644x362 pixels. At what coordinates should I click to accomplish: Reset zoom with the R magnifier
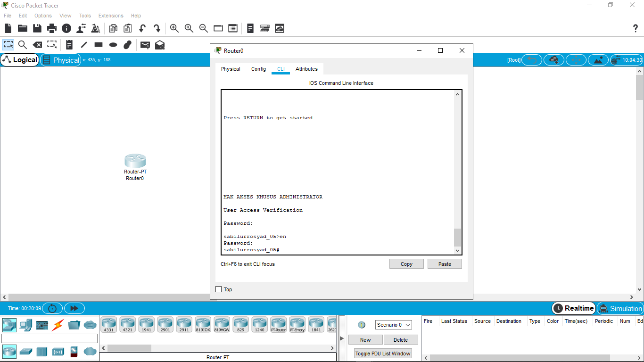point(189,28)
